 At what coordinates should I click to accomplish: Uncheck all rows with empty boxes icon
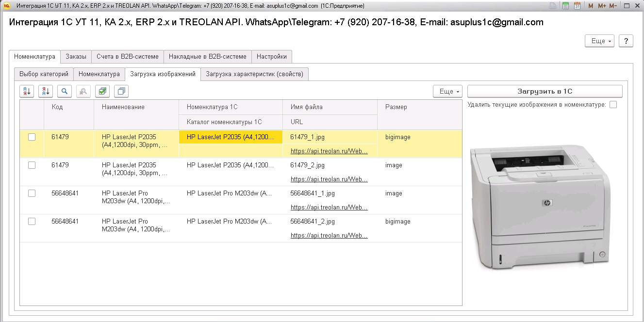(x=121, y=91)
